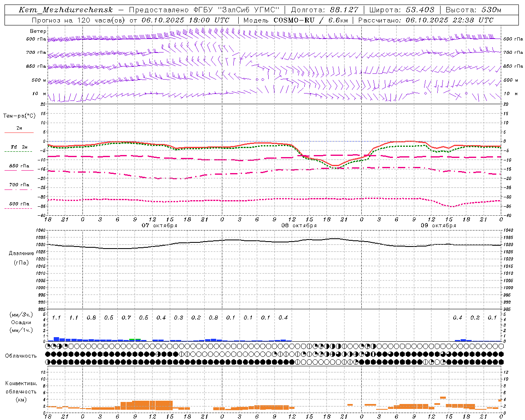
Task: Click the Тем-ра(°C) temperature panel label
Action: pos(19,116)
